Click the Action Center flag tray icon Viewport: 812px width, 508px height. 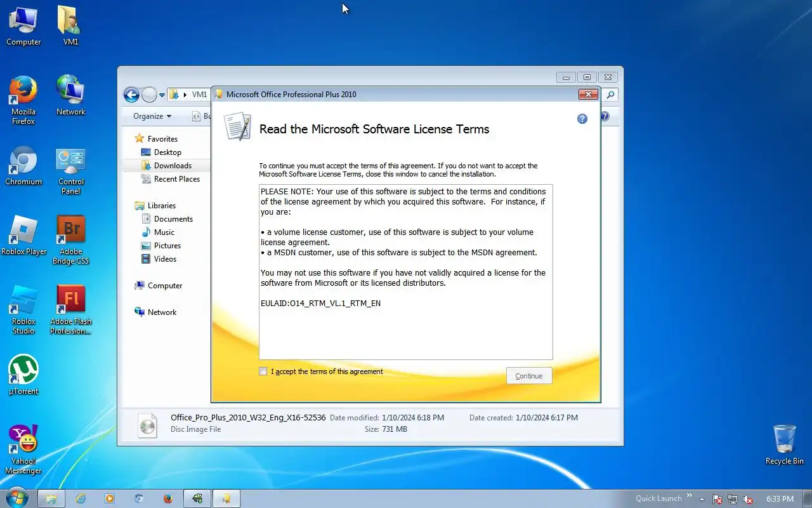[x=717, y=499]
